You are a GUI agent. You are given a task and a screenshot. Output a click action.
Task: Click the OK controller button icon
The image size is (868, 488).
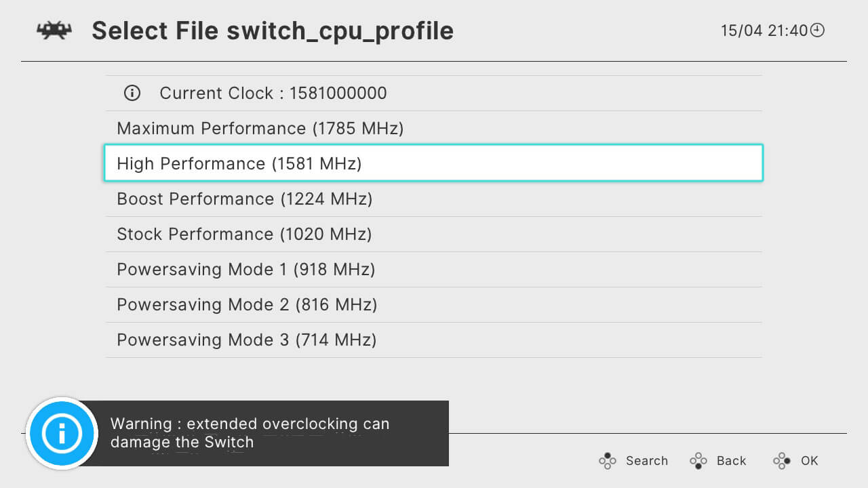coord(783,461)
